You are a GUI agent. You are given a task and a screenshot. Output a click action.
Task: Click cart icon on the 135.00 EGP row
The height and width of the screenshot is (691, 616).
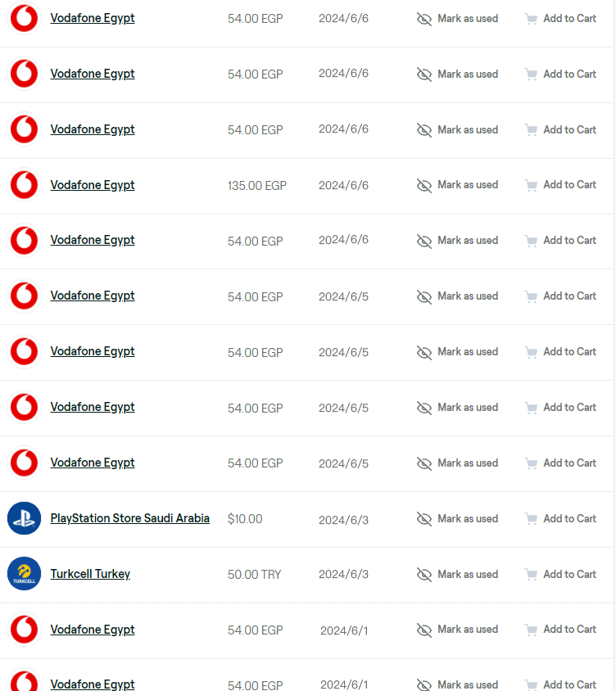[531, 185]
